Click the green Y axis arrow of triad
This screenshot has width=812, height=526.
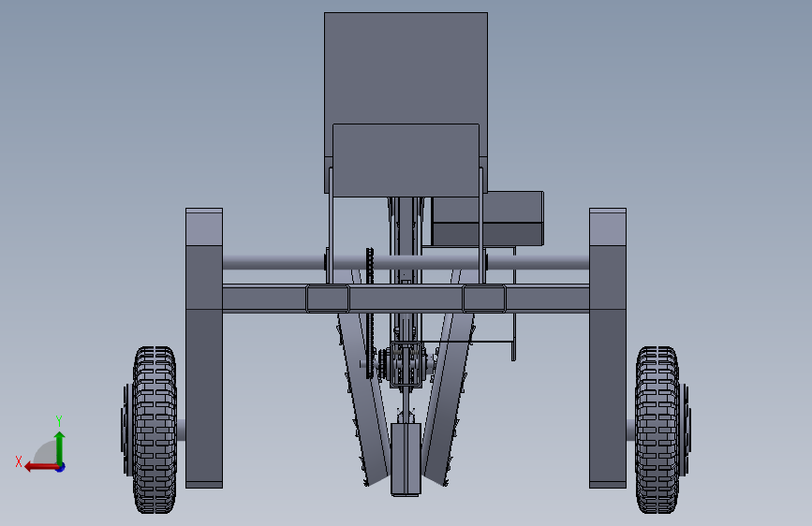tap(60, 446)
